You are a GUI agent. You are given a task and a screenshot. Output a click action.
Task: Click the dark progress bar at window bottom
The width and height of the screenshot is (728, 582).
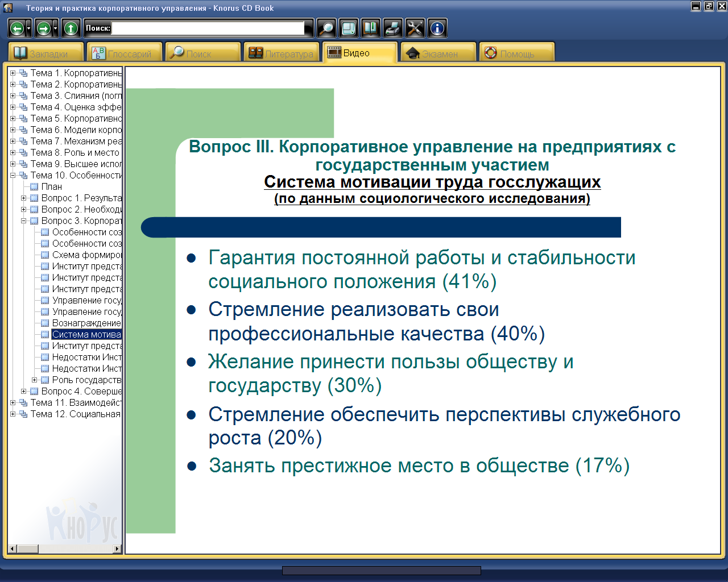382,571
